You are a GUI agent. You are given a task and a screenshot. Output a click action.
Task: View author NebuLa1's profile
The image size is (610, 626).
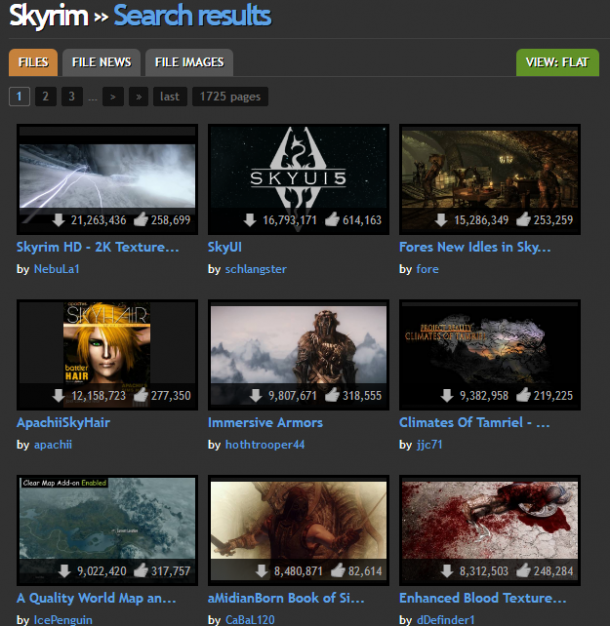[x=57, y=269]
